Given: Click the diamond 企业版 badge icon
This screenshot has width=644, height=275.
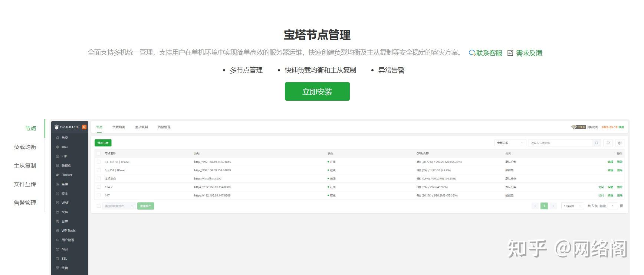Looking at the screenshot, I should click(578, 127).
